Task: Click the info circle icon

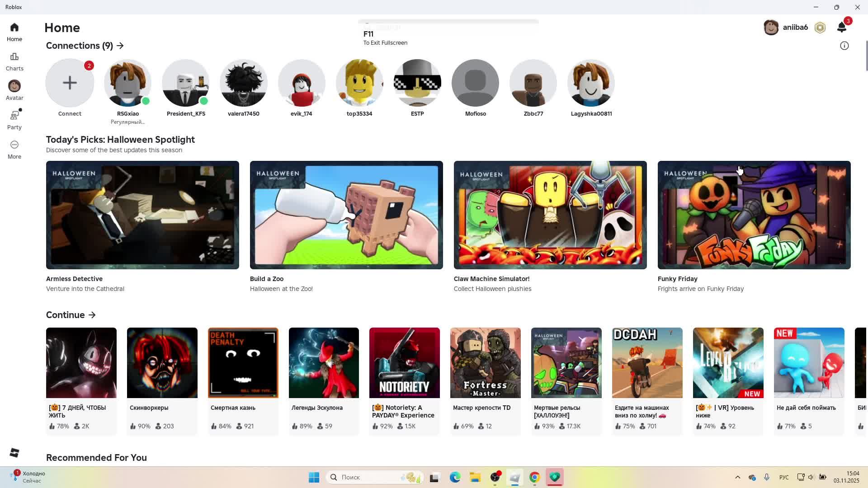Action: [x=844, y=46]
